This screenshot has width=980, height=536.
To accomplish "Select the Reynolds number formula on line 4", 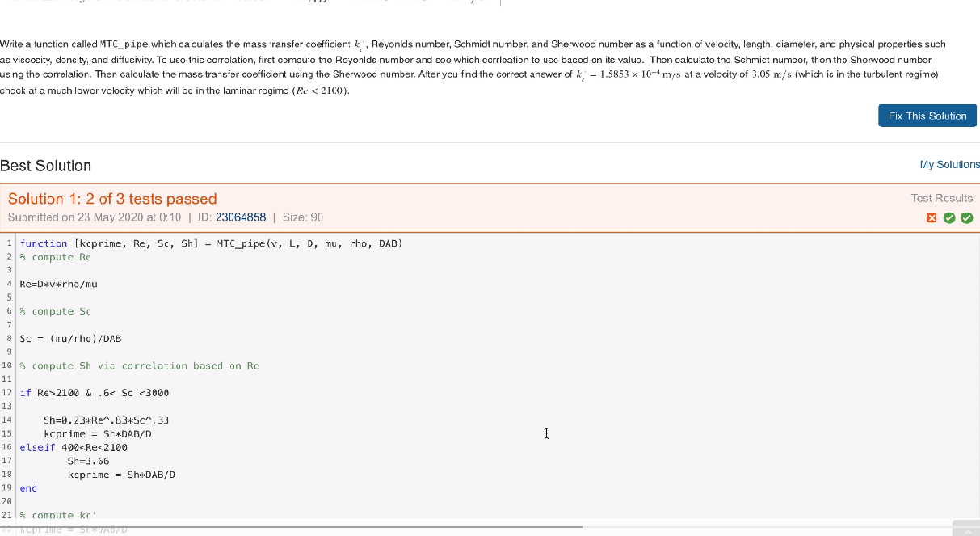I will coord(58,284).
